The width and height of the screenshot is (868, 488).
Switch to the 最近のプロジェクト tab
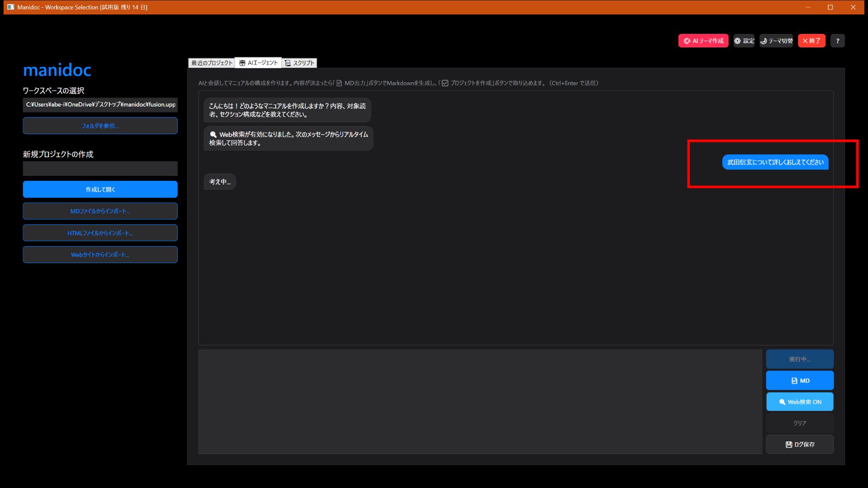pos(211,63)
